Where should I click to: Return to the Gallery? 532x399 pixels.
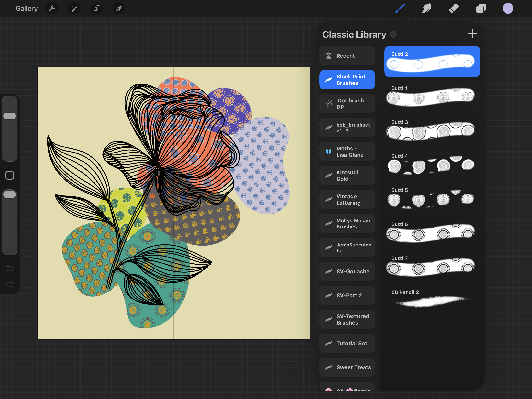pyautogui.click(x=26, y=9)
